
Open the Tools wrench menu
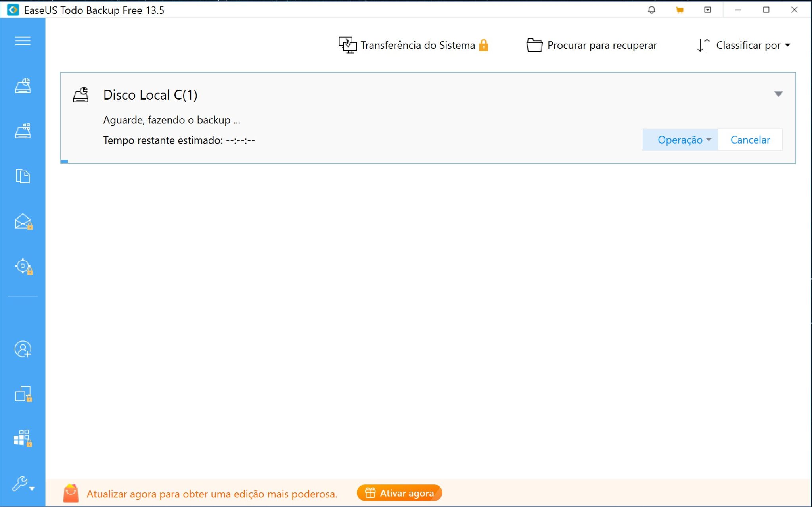(x=23, y=484)
